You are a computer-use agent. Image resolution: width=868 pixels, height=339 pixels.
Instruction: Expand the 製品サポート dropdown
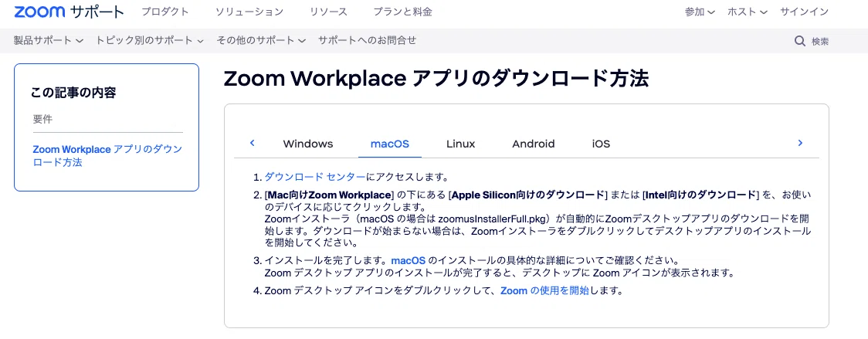(x=48, y=40)
